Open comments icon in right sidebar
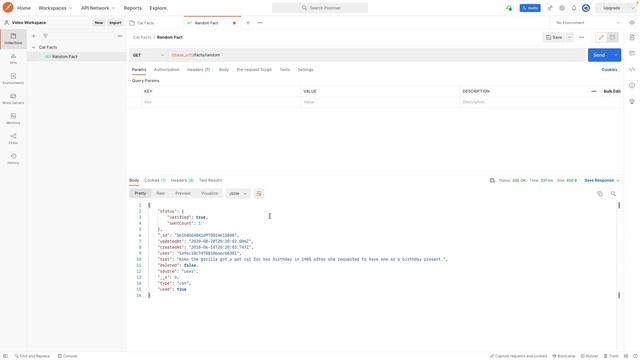This screenshot has width=640, height=360. (x=632, y=53)
